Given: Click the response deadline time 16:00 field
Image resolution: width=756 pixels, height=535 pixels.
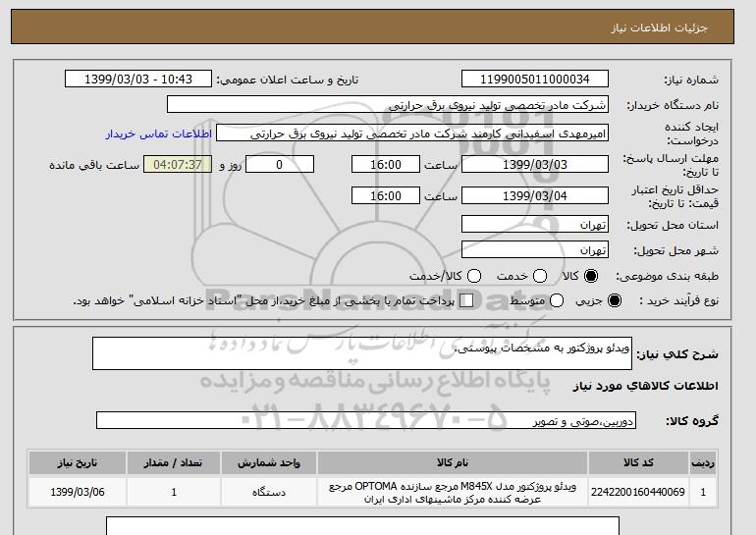Looking at the screenshot, I should [x=386, y=164].
